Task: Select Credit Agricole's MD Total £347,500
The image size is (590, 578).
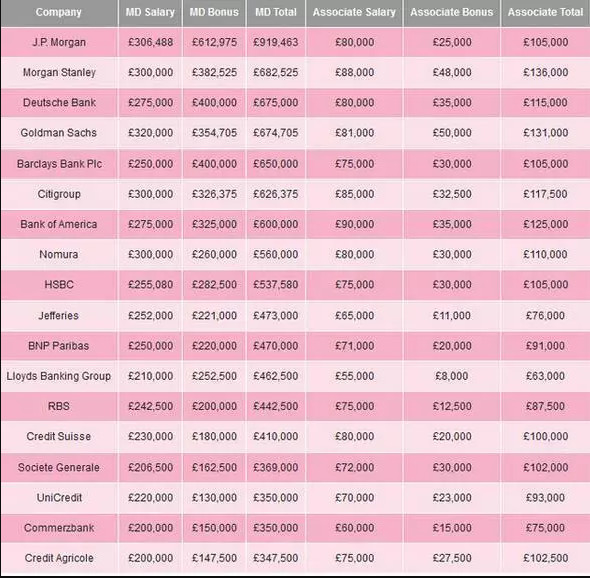Action: (x=276, y=558)
